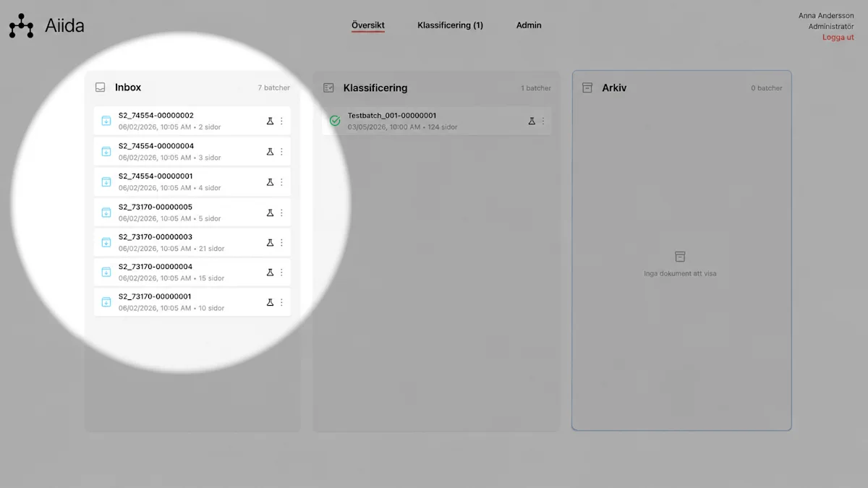The height and width of the screenshot is (488, 868).
Task: Select batch name S2_73170-00000003
Action: 156,236
